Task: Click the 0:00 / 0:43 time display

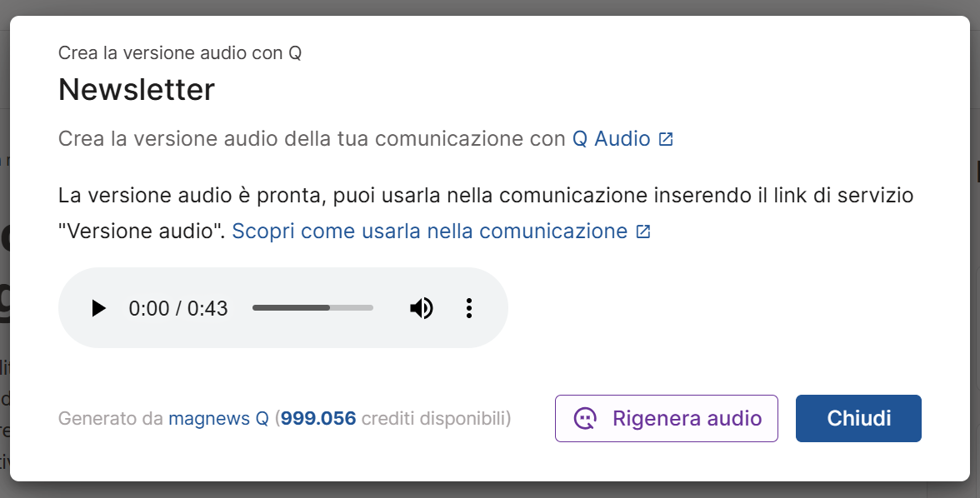Action: pos(178,308)
